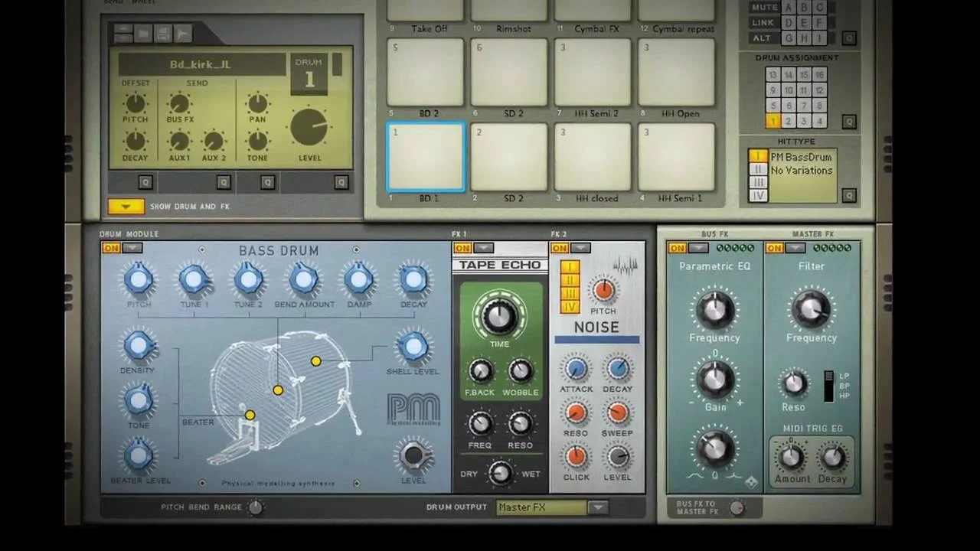Click the Bass Drum Pitch knob

(x=139, y=280)
